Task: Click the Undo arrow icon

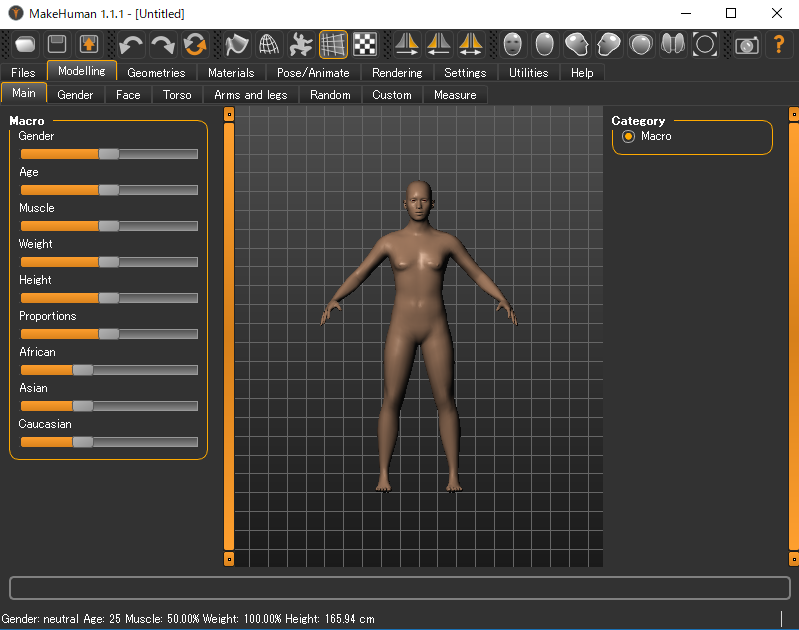Action: pos(131,44)
